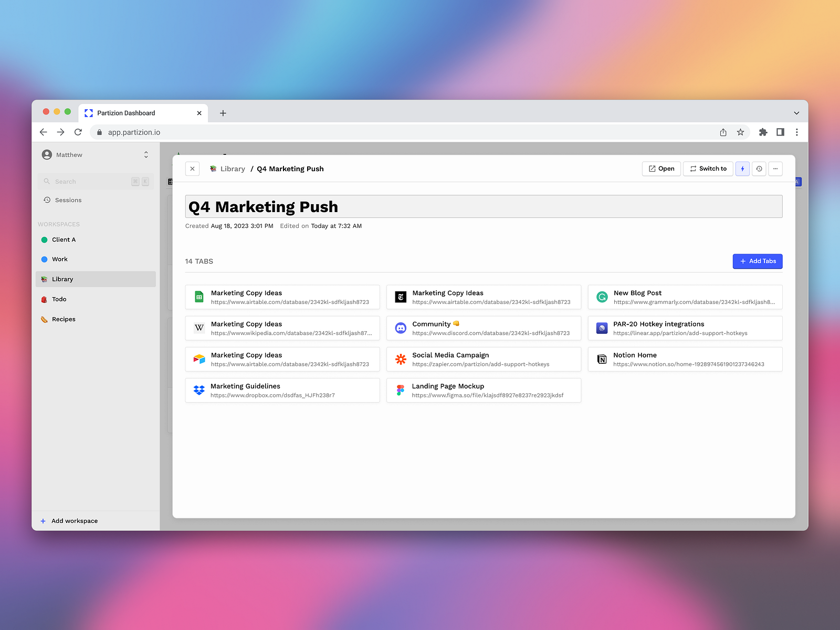The width and height of the screenshot is (840, 630).
Task: Expand the Matthew account switcher chevrons
Action: (145, 154)
